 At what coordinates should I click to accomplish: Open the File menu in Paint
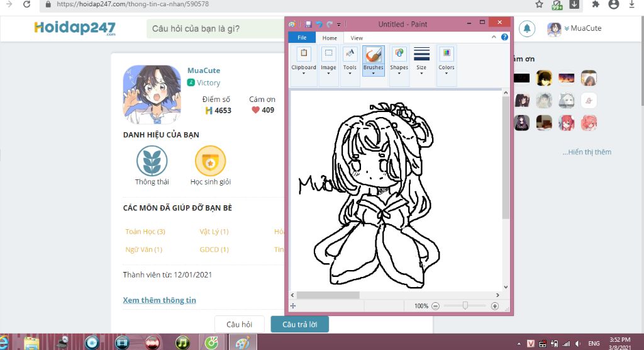point(302,37)
